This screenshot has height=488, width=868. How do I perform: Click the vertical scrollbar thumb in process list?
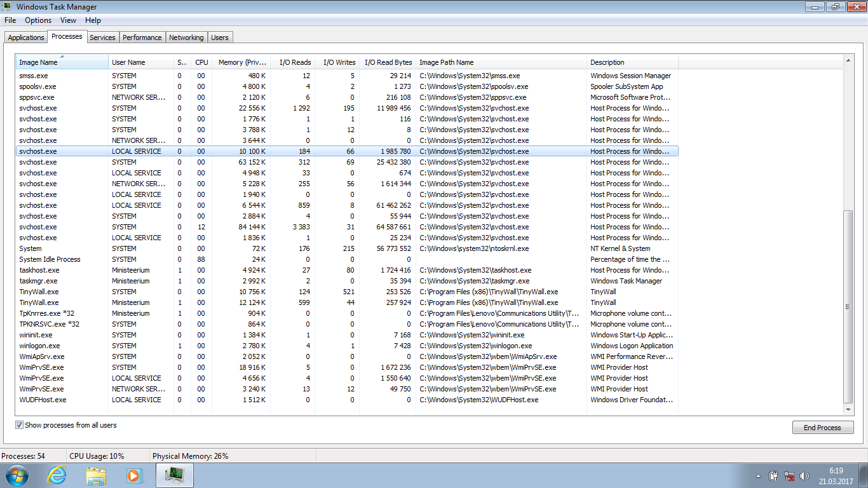tap(848, 306)
